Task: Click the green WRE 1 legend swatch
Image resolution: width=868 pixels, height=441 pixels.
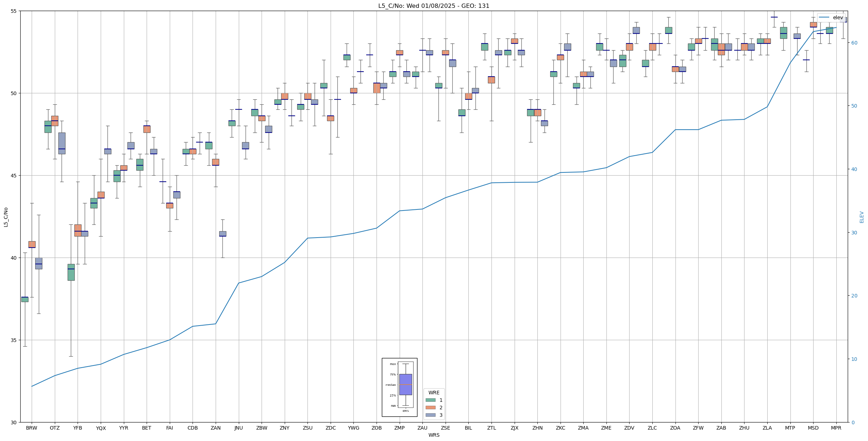Action: click(430, 400)
